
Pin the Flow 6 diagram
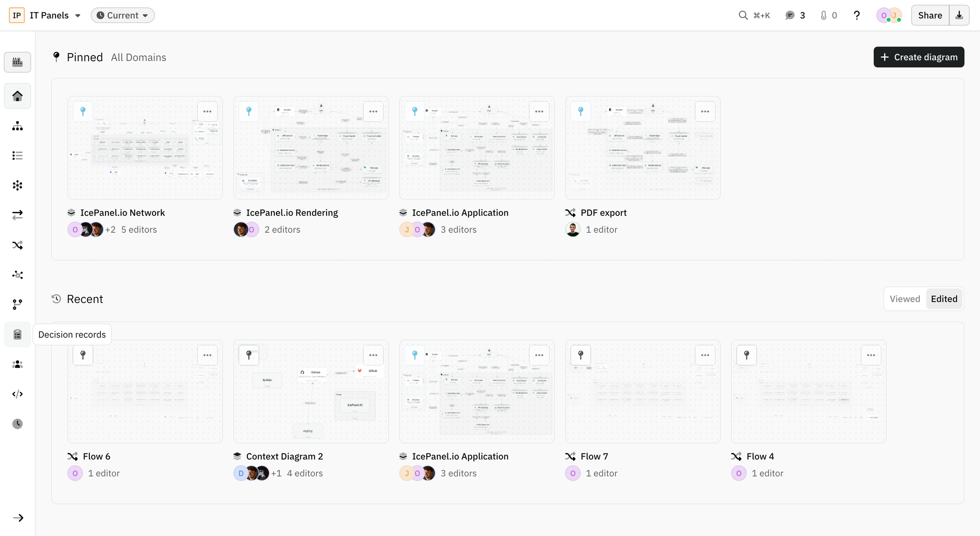83,355
